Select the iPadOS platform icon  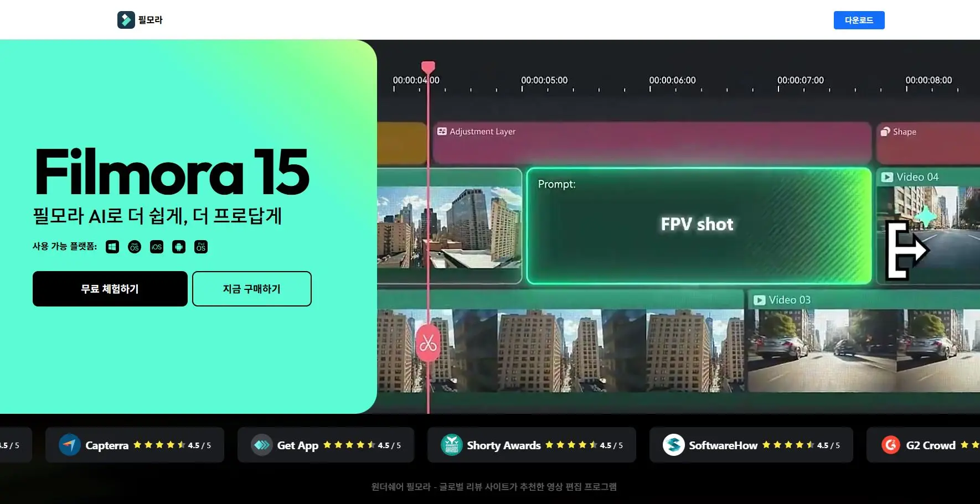point(201,247)
